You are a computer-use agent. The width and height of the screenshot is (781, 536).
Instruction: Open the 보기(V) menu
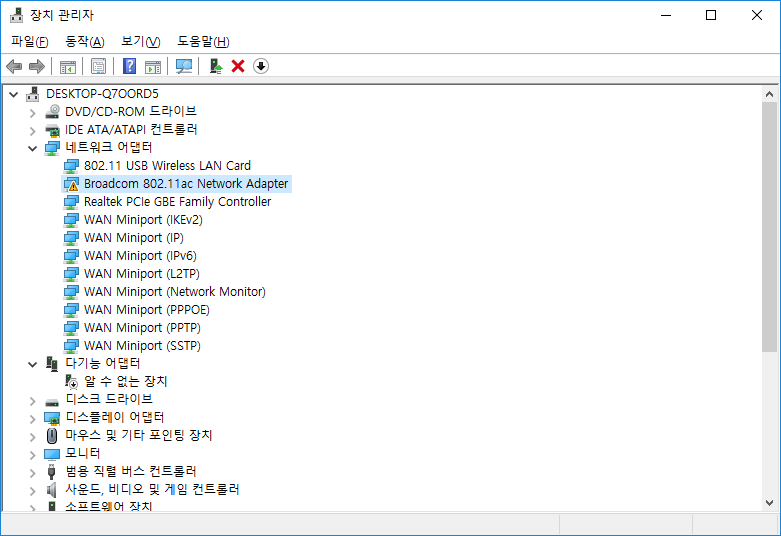tap(140, 41)
